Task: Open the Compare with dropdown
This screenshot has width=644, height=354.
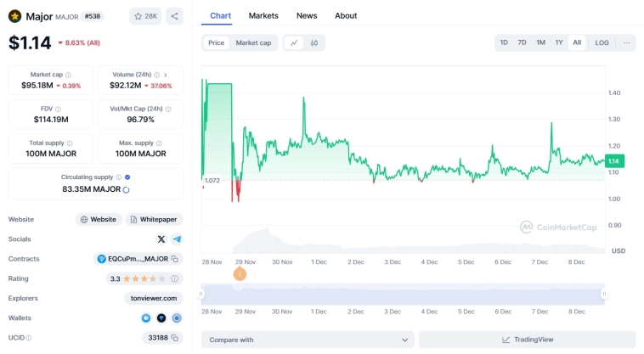Action: point(308,340)
